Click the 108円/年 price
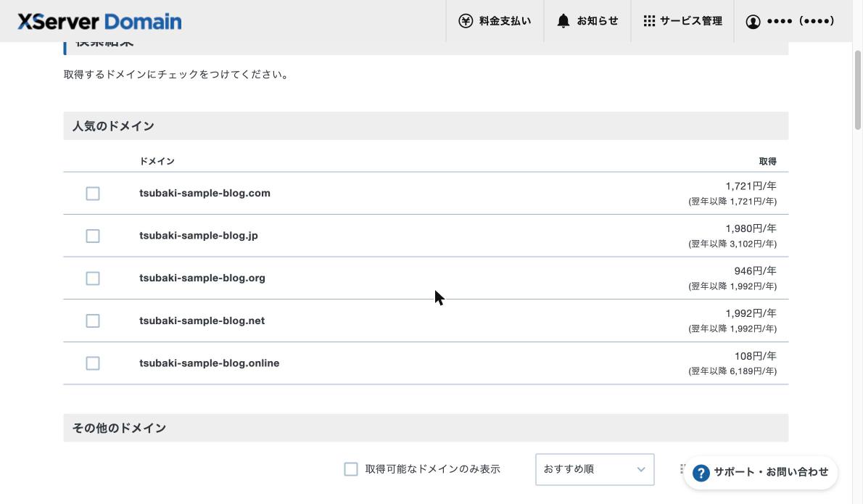The height and width of the screenshot is (504, 863). click(755, 356)
